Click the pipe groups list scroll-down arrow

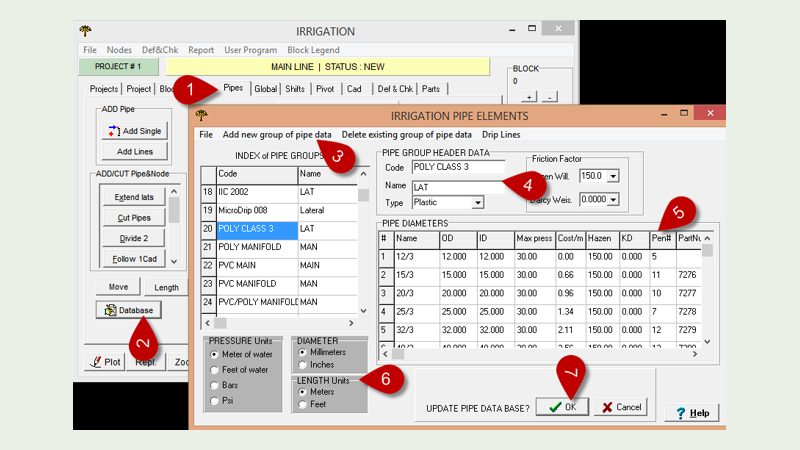tap(363, 310)
